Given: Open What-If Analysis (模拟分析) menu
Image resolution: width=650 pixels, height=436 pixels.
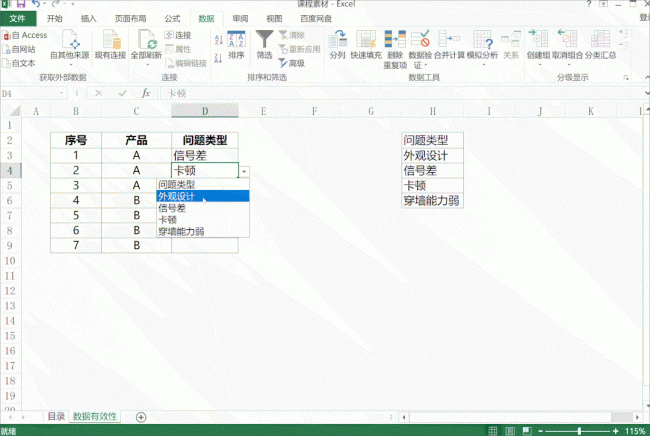Looking at the screenshot, I should tap(483, 48).
